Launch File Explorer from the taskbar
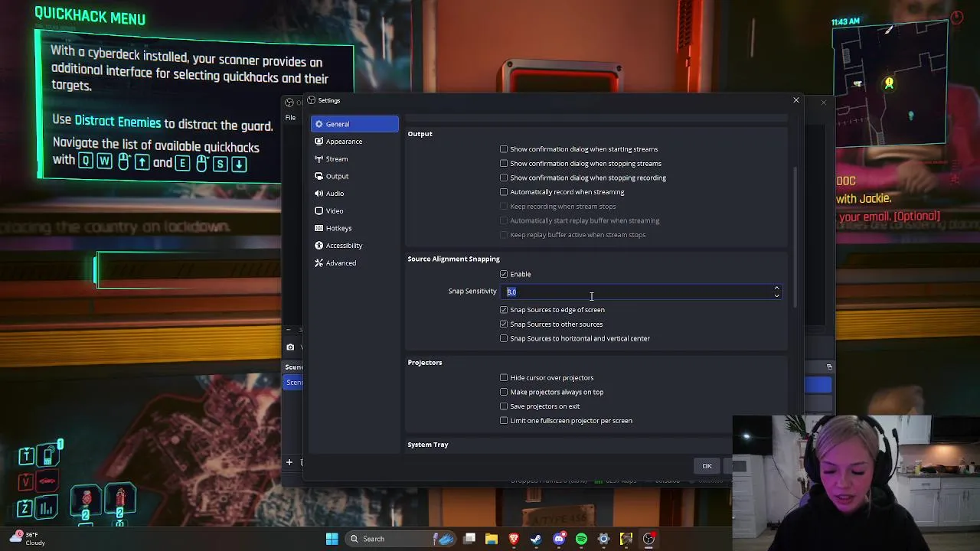Viewport: 980px width, 551px height. click(x=492, y=539)
